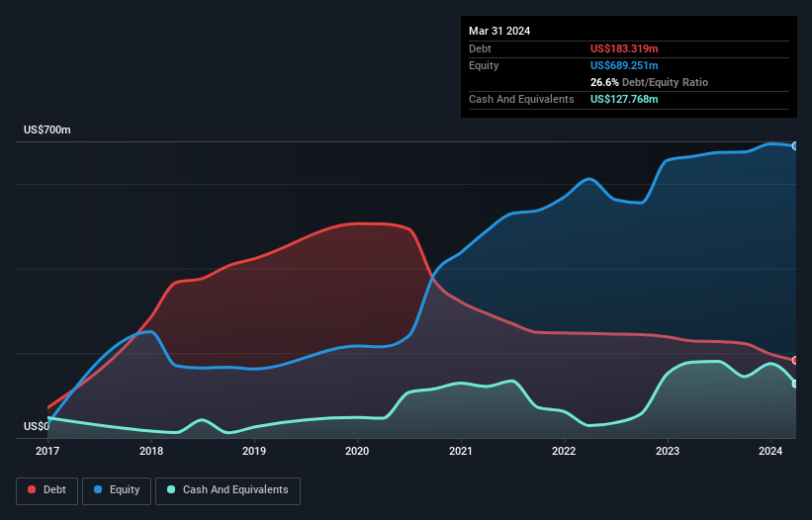Viewport: 812px width, 520px height.
Task: Click the US$700m y-axis label
Action: [47, 130]
